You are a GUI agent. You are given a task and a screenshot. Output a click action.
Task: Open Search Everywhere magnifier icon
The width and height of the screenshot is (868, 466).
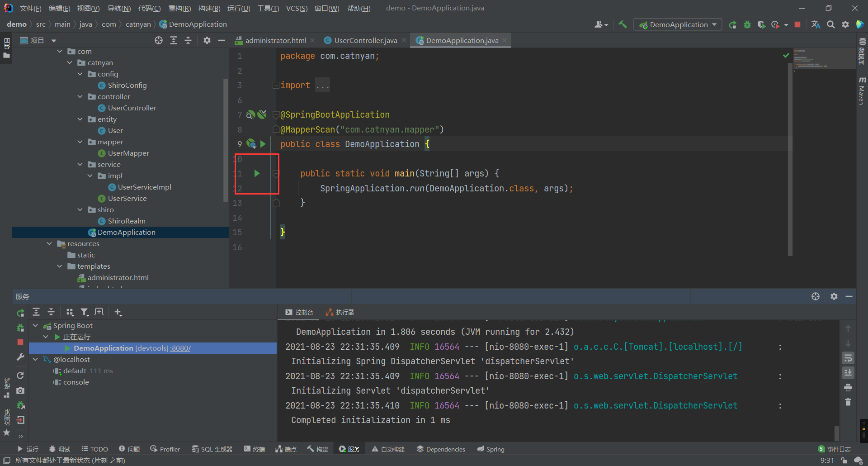830,24
